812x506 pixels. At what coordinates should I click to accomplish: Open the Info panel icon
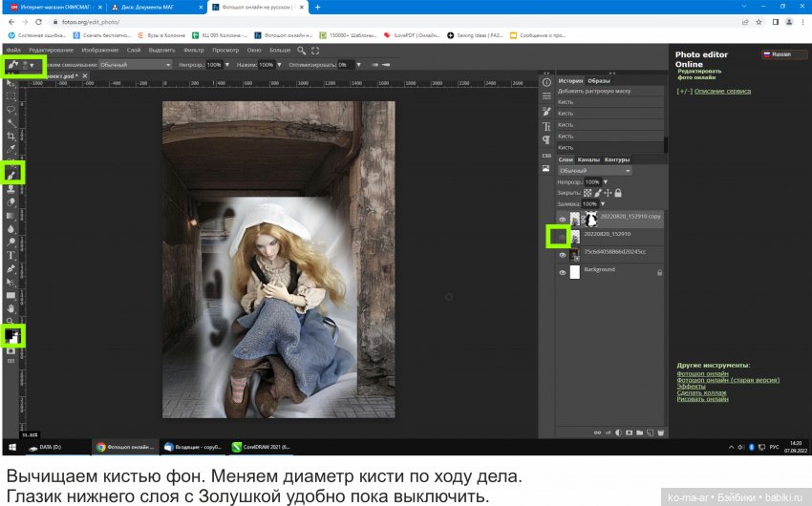point(546,82)
